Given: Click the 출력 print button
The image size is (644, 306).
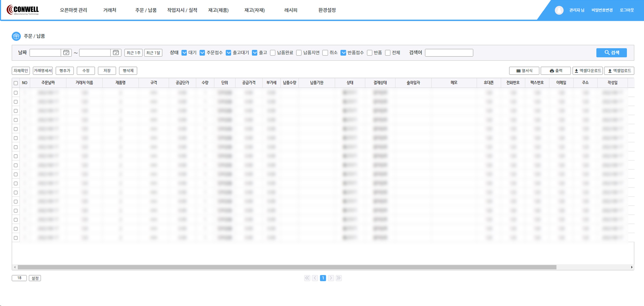Looking at the screenshot, I should [556, 71].
